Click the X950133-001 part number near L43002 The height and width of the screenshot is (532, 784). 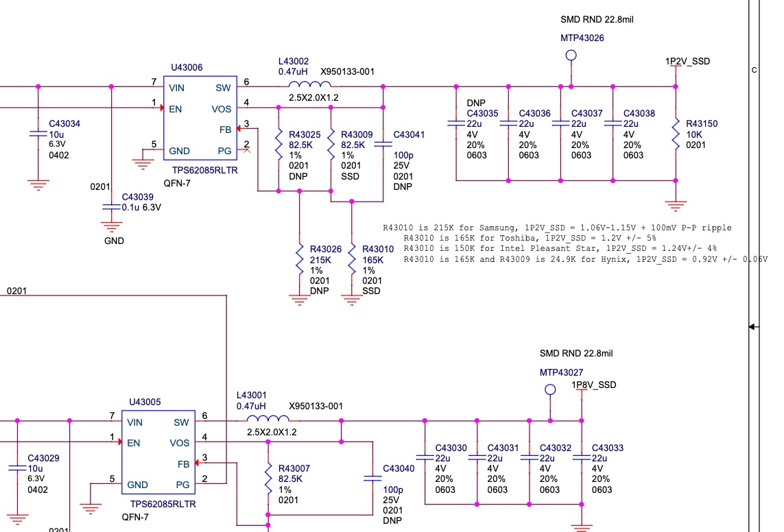tap(348, 72)
